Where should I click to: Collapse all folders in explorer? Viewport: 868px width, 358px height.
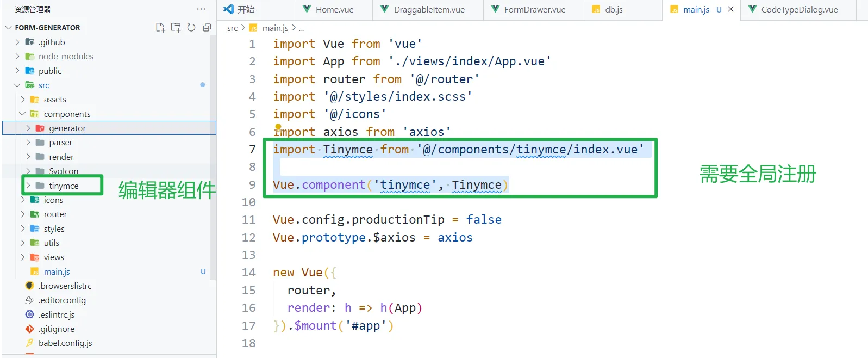point(207,28)
